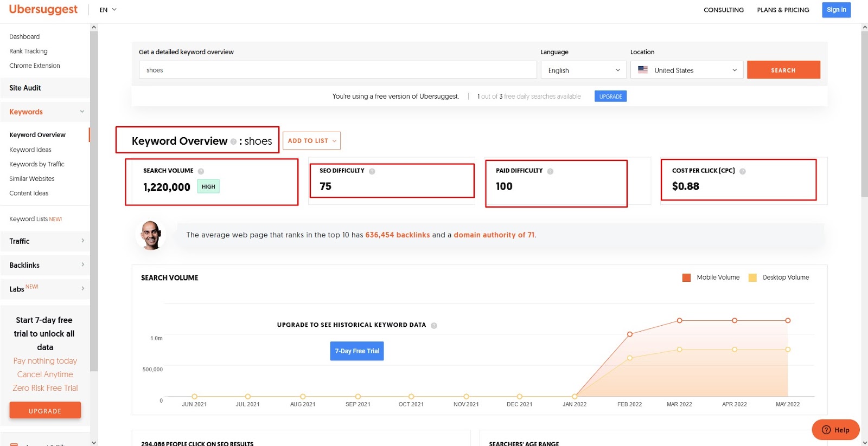Select Site Audit section

click(45, 88)
